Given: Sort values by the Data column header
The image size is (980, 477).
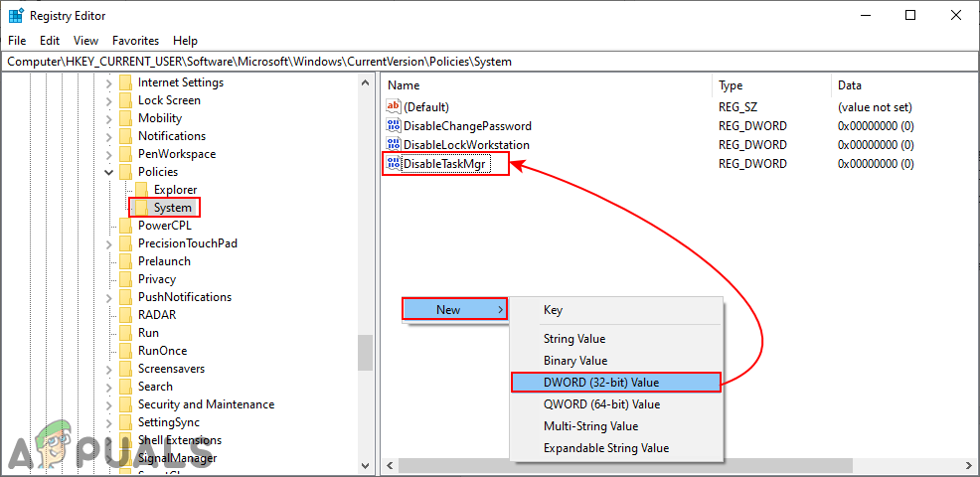Looking at the screenshot, I should pos(905,85).
